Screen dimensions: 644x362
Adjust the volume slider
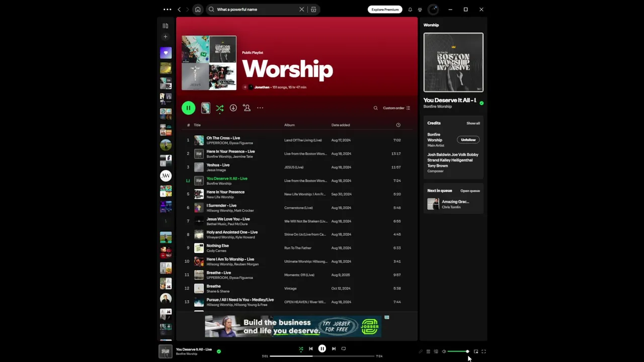click(x=458, y=351)
